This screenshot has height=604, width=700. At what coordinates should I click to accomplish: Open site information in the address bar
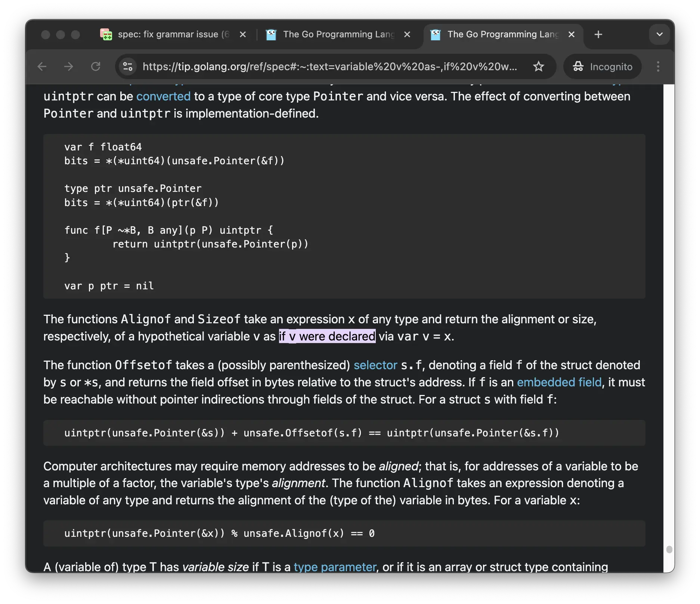127,66
